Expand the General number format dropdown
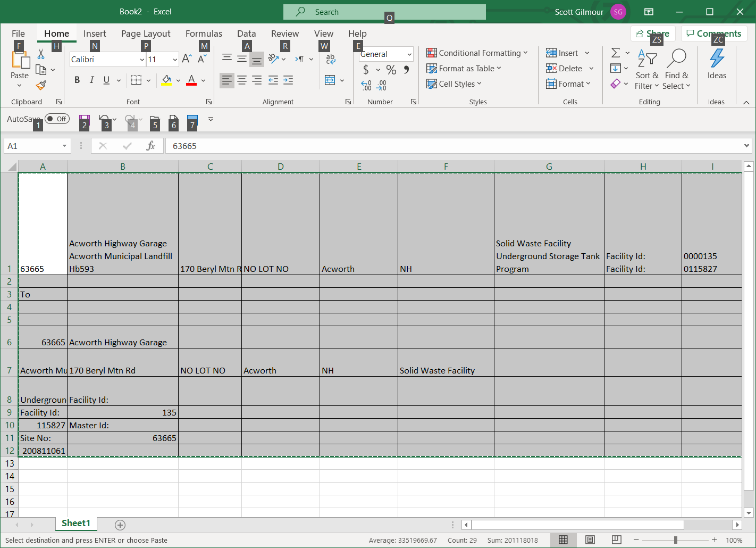The height and width of the screenshot is (548, 756). (409, 54)
